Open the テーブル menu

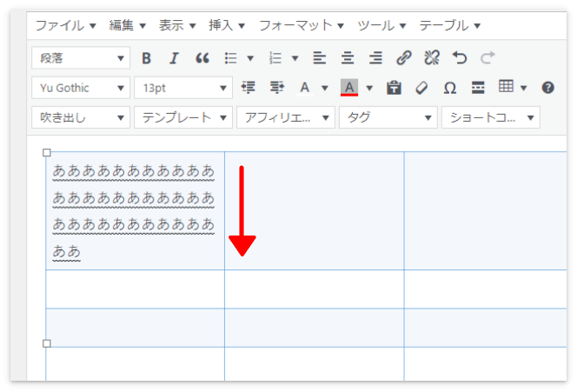pos(449,25)
